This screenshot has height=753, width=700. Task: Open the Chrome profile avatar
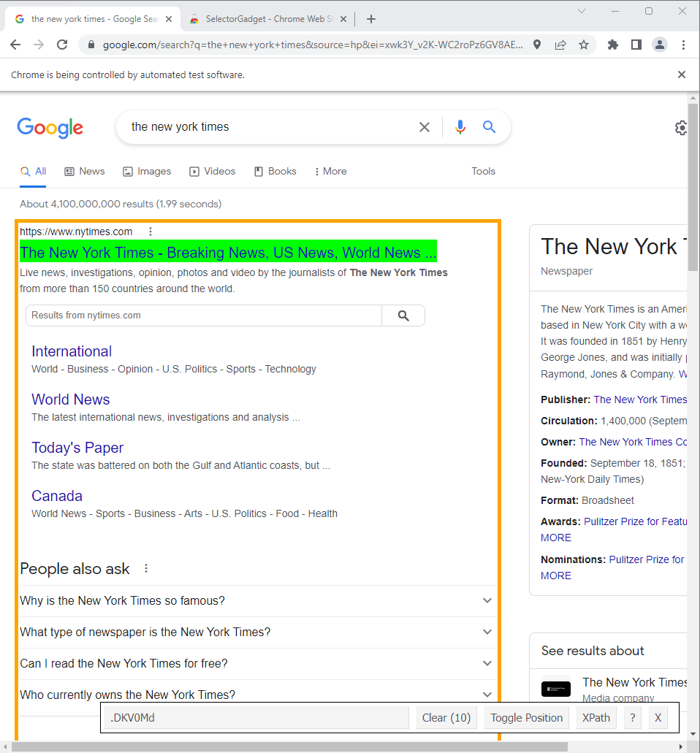coord(660,45)
